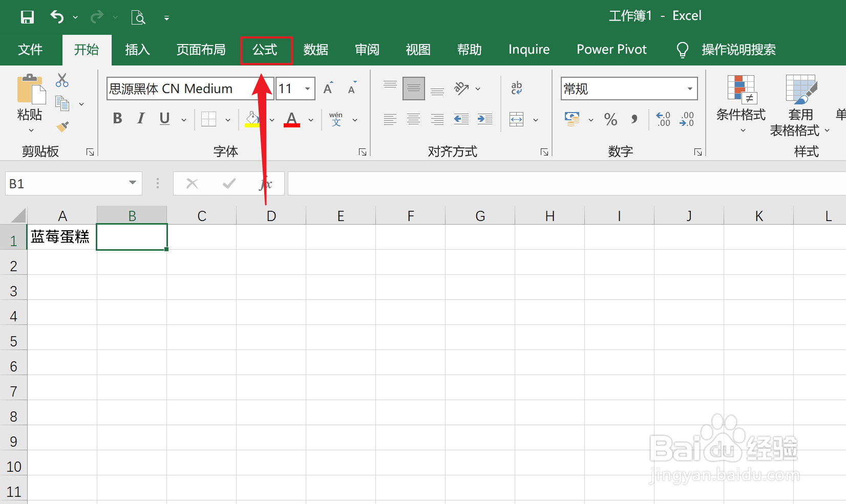
Task: Open the Power Pivot tab
Action: (x=611, y=50)
